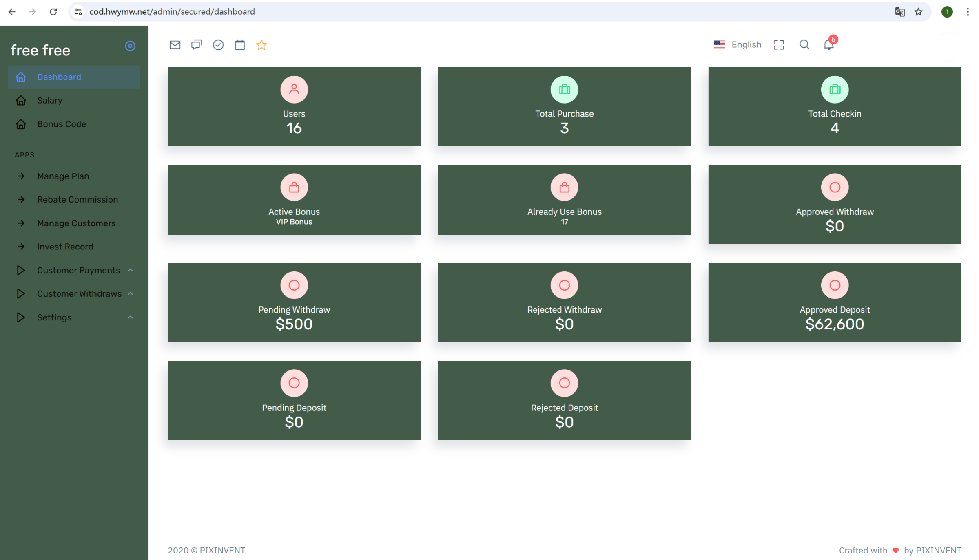Open Manage Customers link
Image resolution: width=979 pixels, height=560 pixels.
tap(76, 223)
